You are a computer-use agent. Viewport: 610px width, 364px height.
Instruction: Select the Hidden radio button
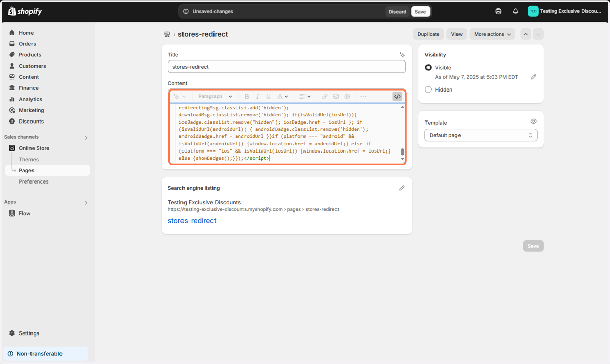428,89
